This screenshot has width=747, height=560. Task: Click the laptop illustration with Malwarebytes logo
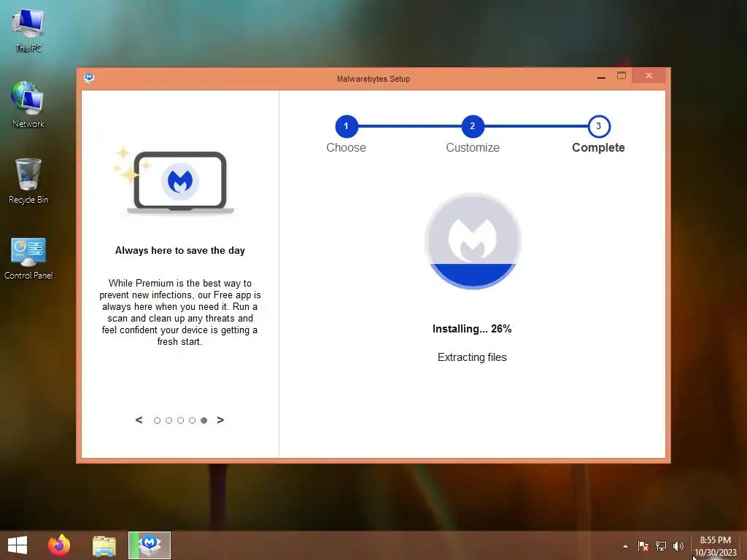point(180,182)
